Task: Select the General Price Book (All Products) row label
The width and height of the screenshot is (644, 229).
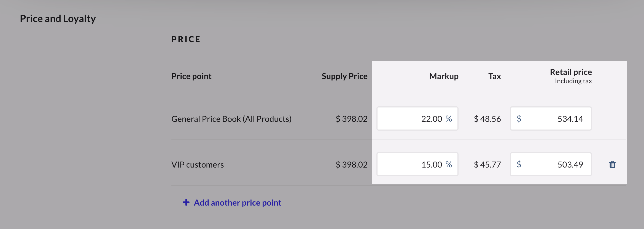Action: (231, 119)
